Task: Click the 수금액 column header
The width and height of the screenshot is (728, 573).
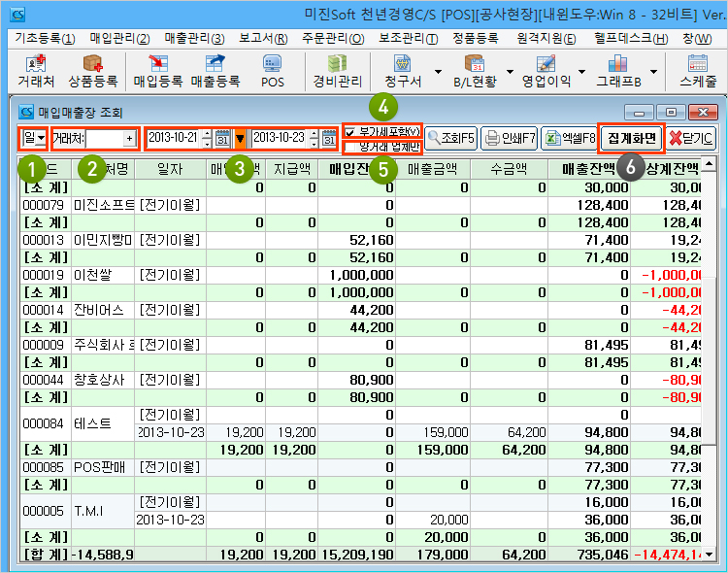Action: tap(509, 169)
